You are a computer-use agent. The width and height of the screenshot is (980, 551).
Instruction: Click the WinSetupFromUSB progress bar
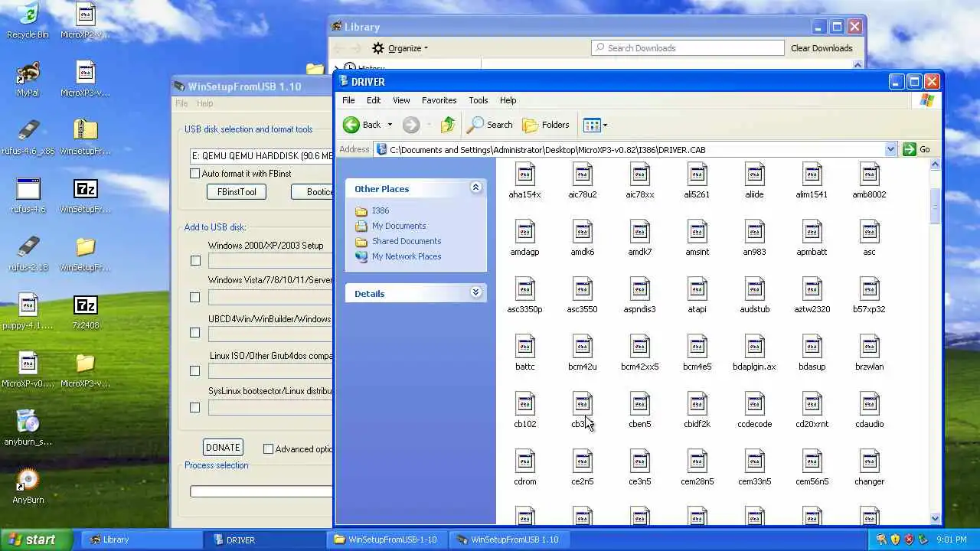pos(261,491)
